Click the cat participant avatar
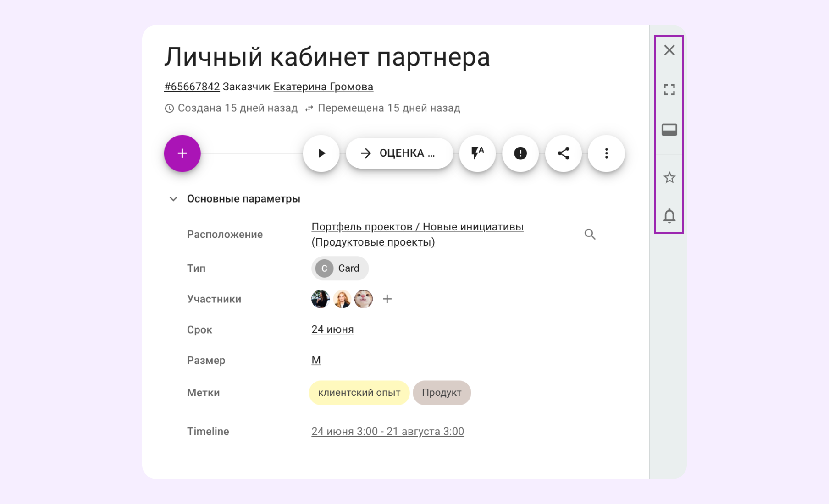Image resolution: width=829 pixels, height=504 pixels. click(x=364, y=299)
